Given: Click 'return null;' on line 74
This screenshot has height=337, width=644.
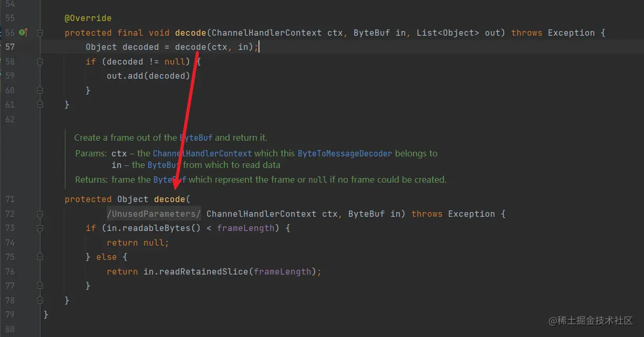Looking at the screenshot, I should pyautogui.click(x=138, y=243).
